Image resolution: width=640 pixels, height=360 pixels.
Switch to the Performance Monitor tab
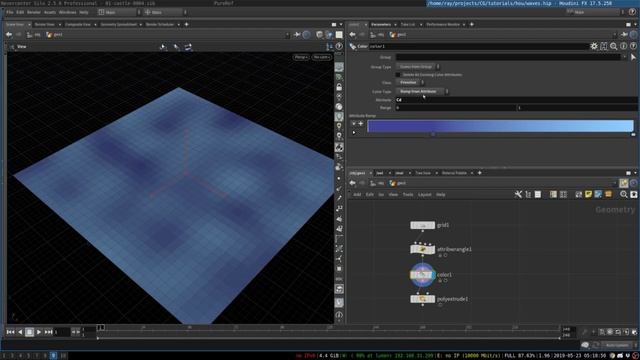pyautogui.click(x=443, y=24)
